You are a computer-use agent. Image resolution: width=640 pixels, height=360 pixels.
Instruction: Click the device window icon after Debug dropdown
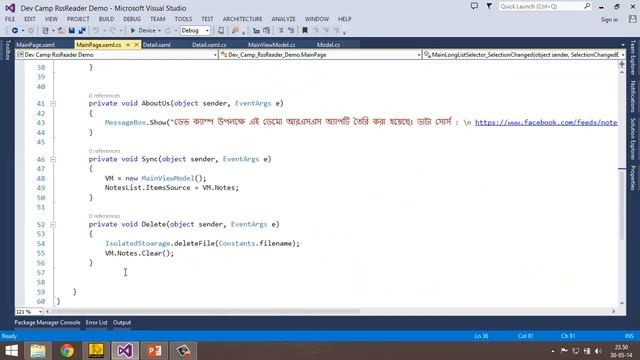pyautogui.click(x=221, y=31)
